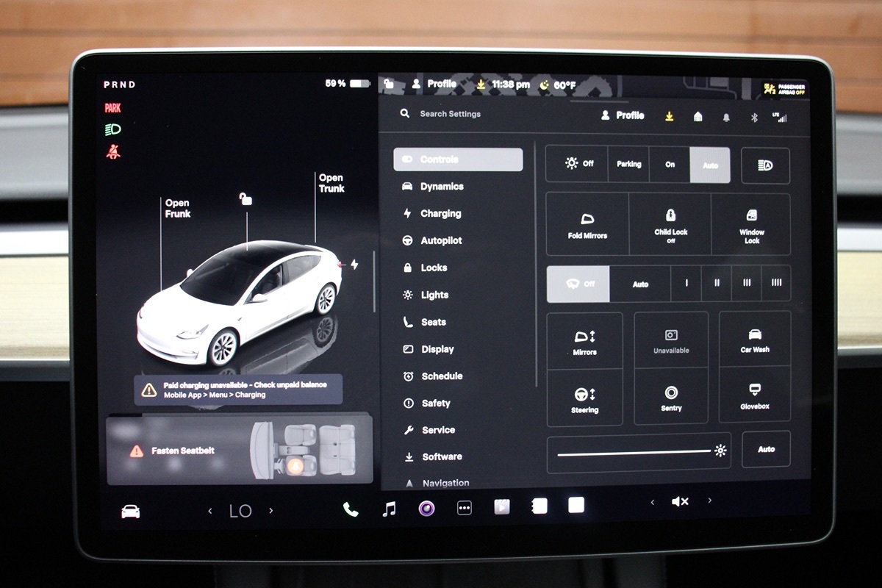Click the auto high beam headlight icon

coord(765,165)
